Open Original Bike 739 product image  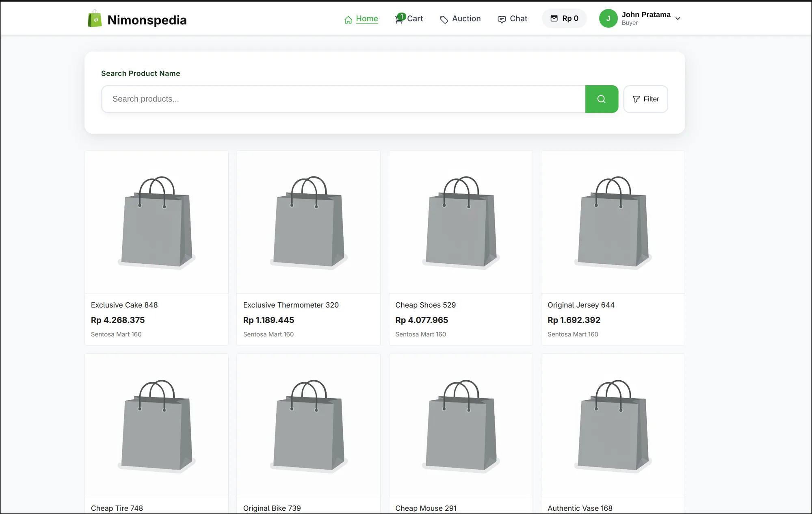[x=309, y=425]
